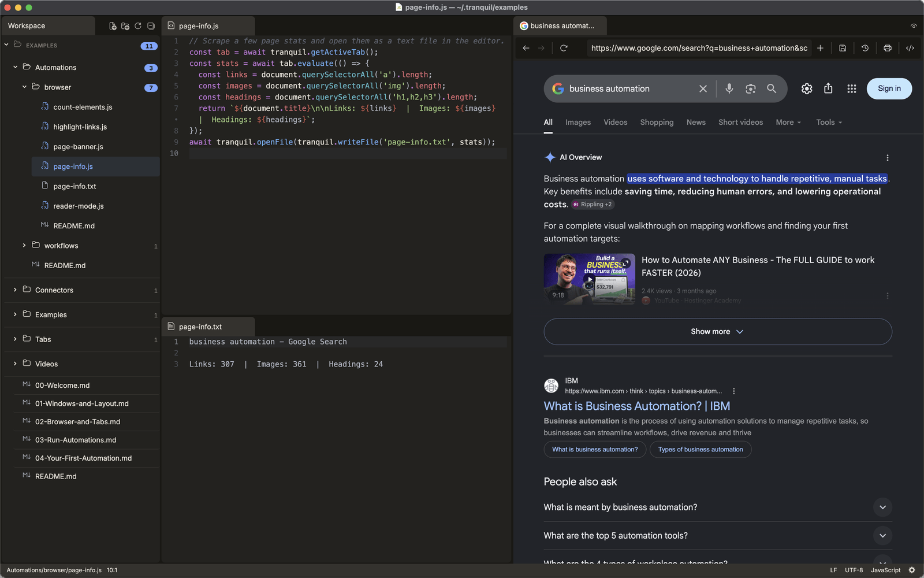
Task: Open the AI Overview three-dot menu
Action: (x=888, y=158)
